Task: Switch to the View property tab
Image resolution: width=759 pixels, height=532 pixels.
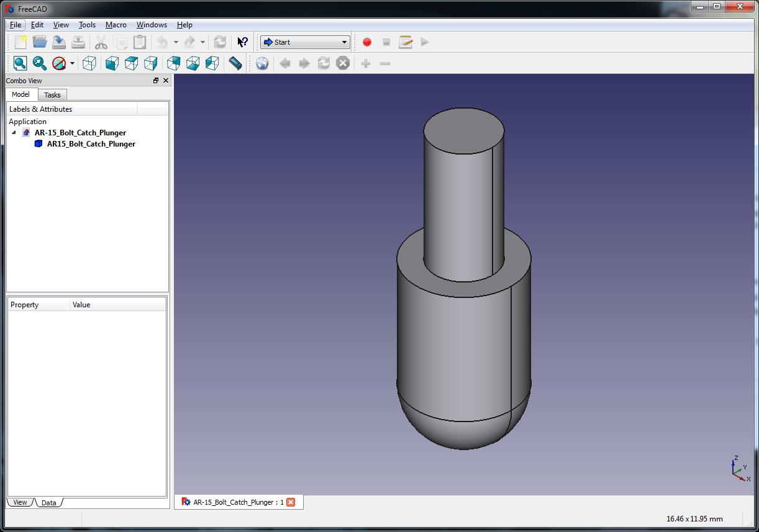Action: (20, 502)
